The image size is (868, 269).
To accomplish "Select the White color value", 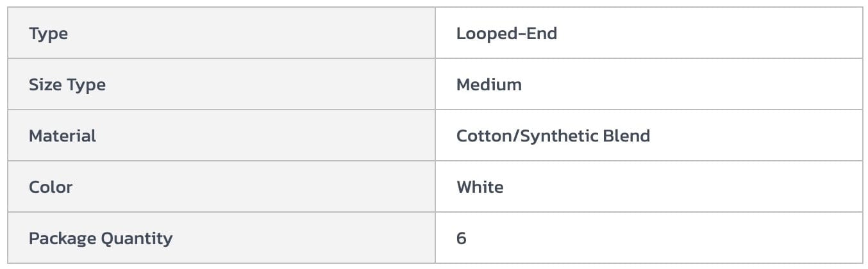I will coord(480,187).
